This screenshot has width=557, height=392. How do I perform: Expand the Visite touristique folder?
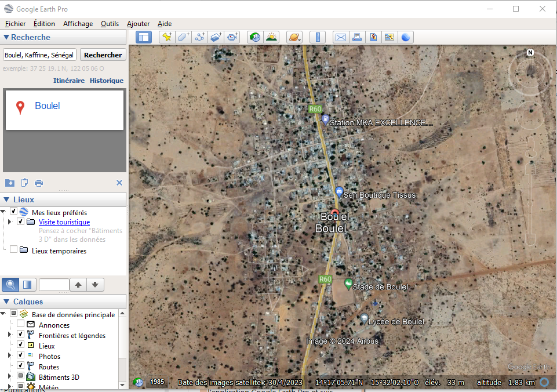pos(10,222)
